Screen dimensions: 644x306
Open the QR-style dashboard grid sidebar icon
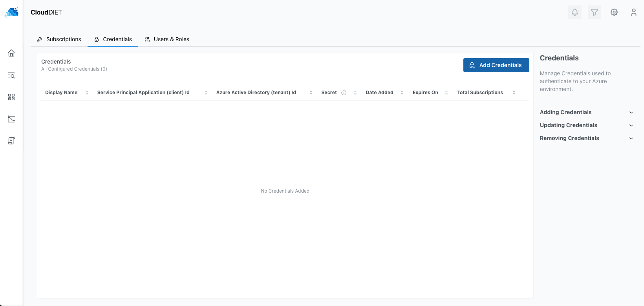point(11,97)
